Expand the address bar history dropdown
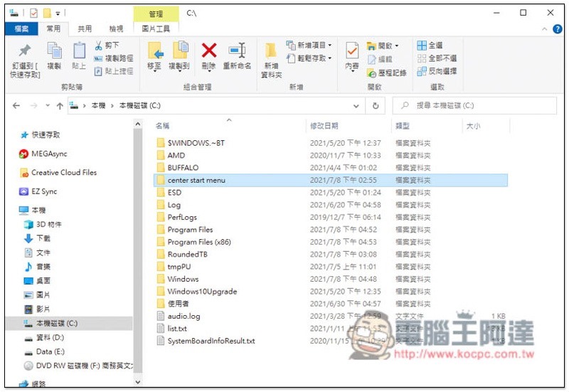 pos(356,106)
